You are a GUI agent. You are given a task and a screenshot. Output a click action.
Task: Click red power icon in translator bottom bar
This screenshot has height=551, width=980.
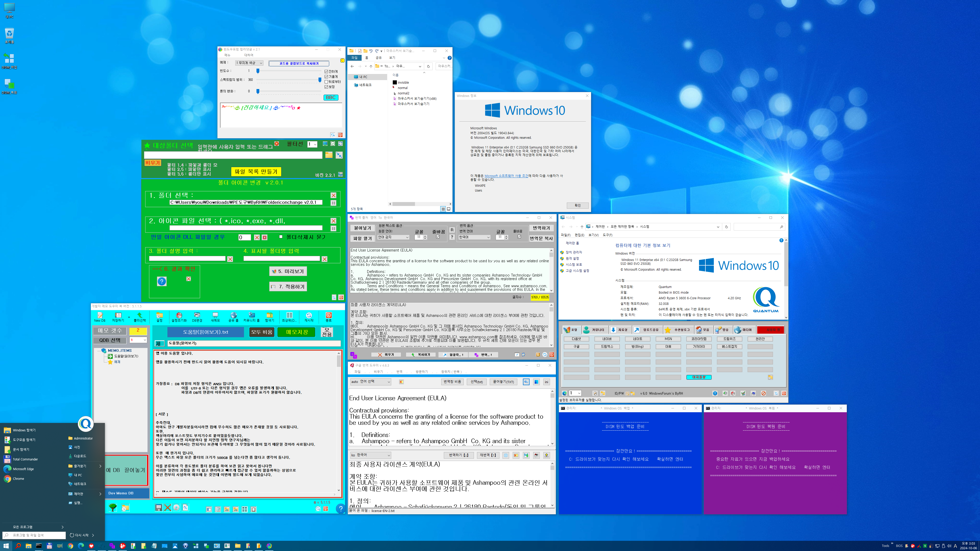click(552, 354)
